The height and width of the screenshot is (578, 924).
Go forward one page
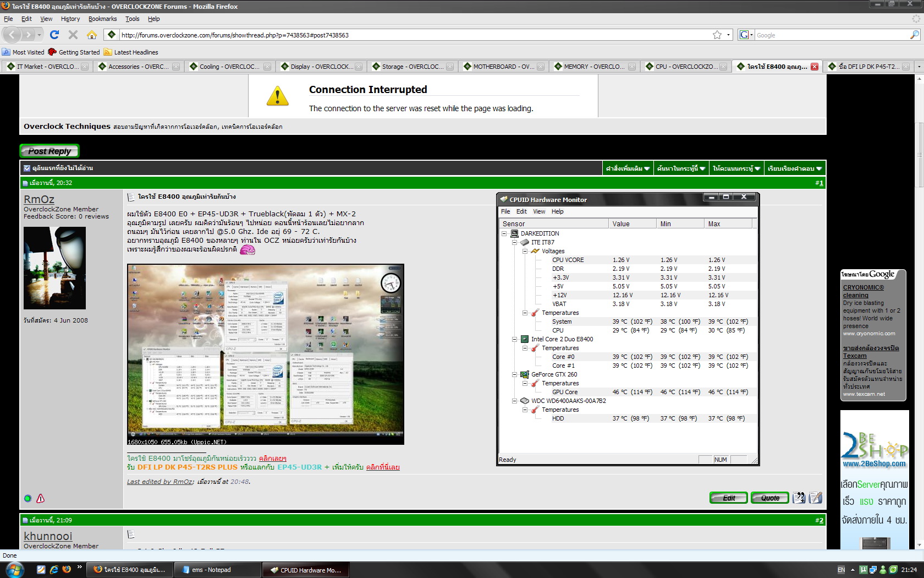point(28,35)
